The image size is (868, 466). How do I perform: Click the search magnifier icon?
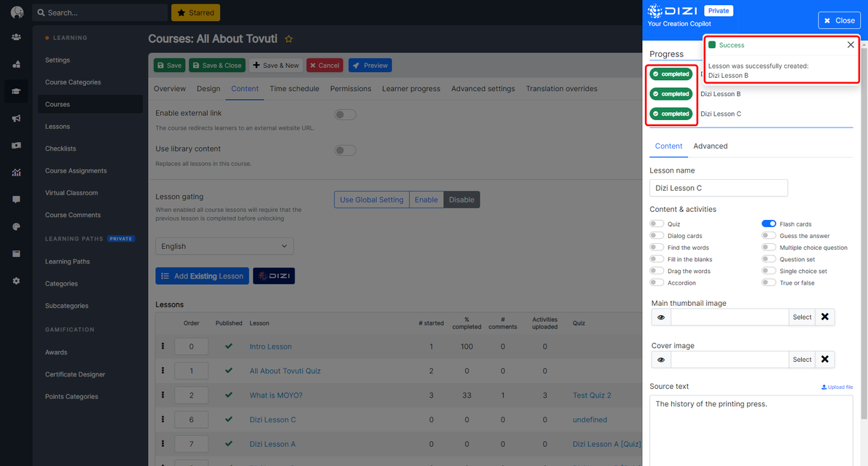point(41,12)
